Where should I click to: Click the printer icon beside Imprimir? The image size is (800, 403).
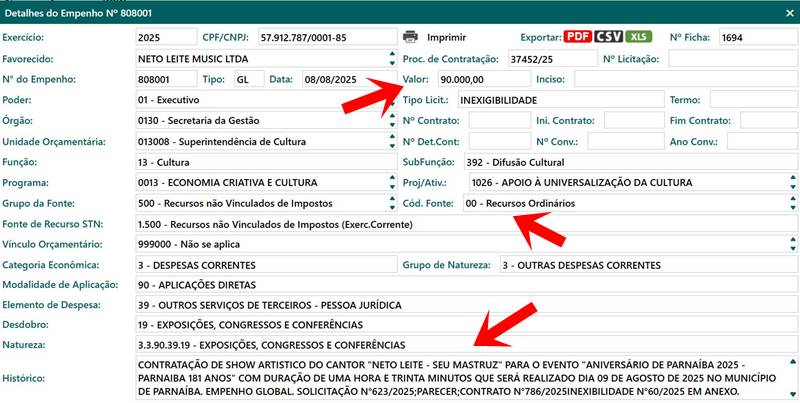click(x=410, y=37)
